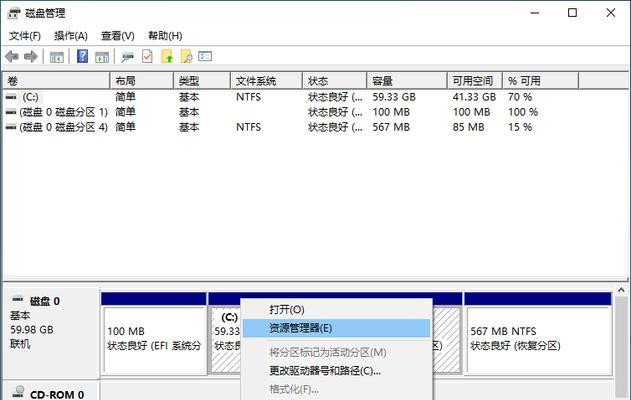Click the connect disk drive toolbar icon
The width and height of the screenshot is (631, 400).
click(x=128, y=57)
